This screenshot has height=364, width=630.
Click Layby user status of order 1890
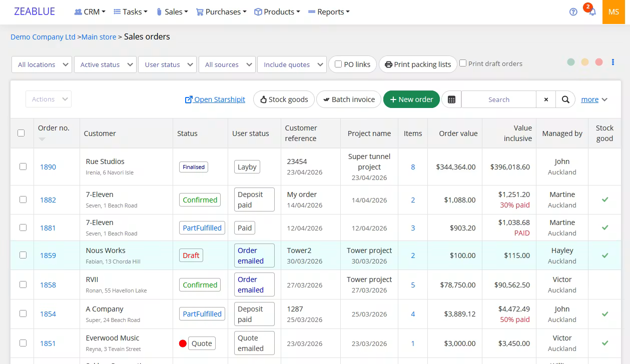pos(247,167)
